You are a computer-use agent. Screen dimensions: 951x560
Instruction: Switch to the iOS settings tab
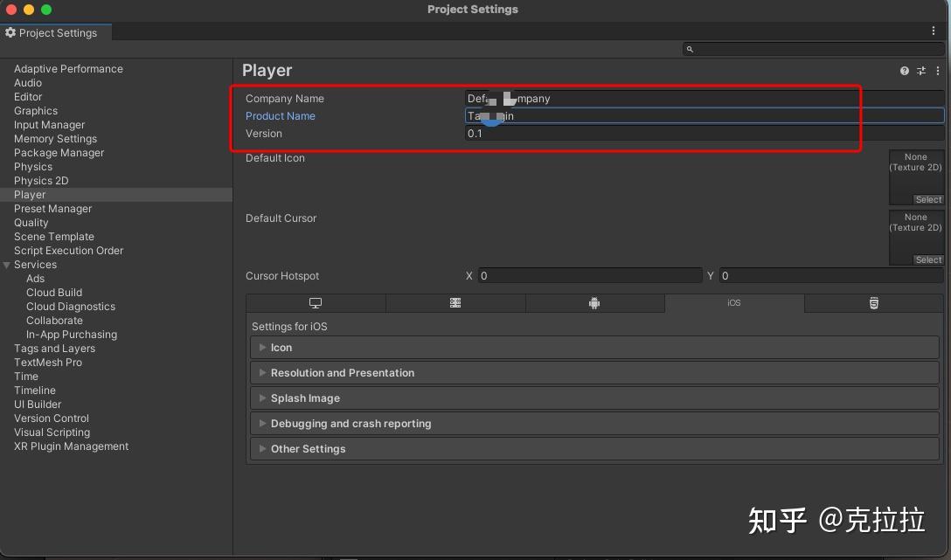click(734, 303)
